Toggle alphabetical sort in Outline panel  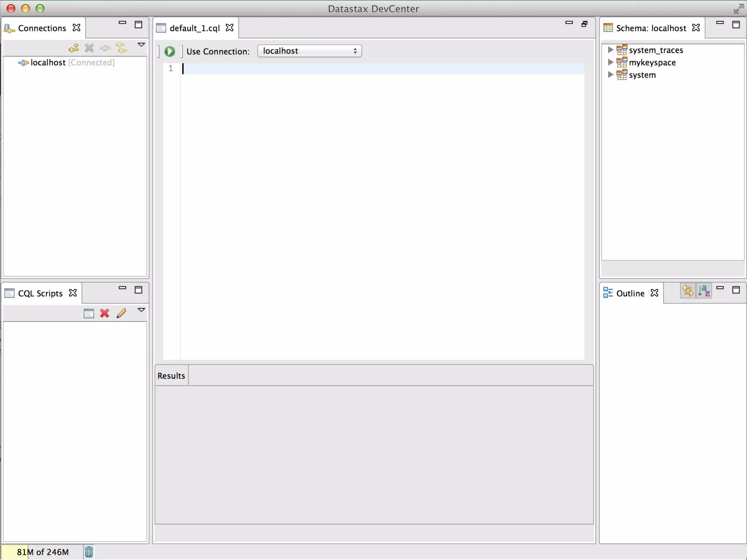(704, 291)
